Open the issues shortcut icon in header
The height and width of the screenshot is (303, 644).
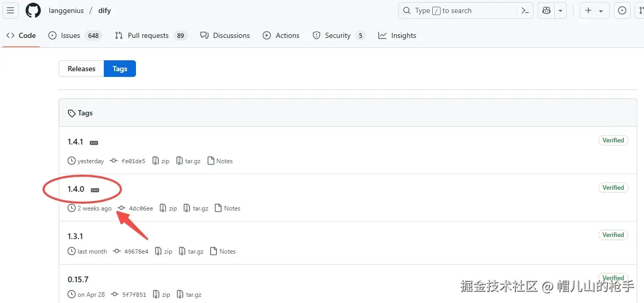tap(622, 10)
